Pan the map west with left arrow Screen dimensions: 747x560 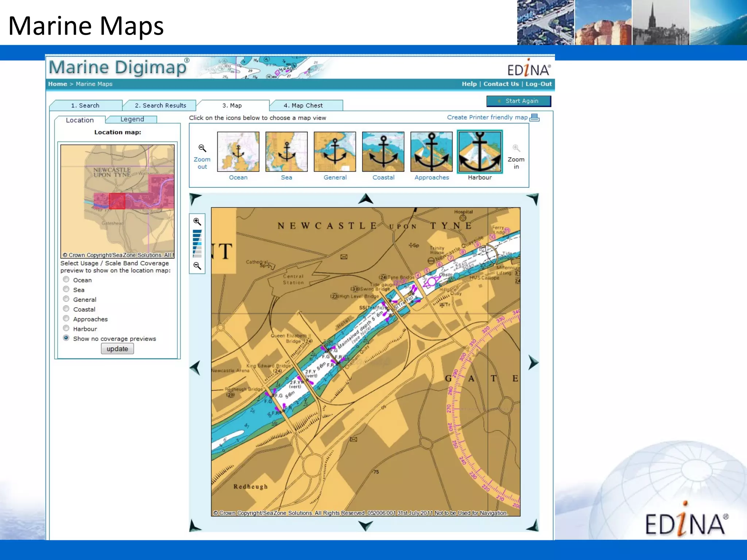(x=195, y=367)
